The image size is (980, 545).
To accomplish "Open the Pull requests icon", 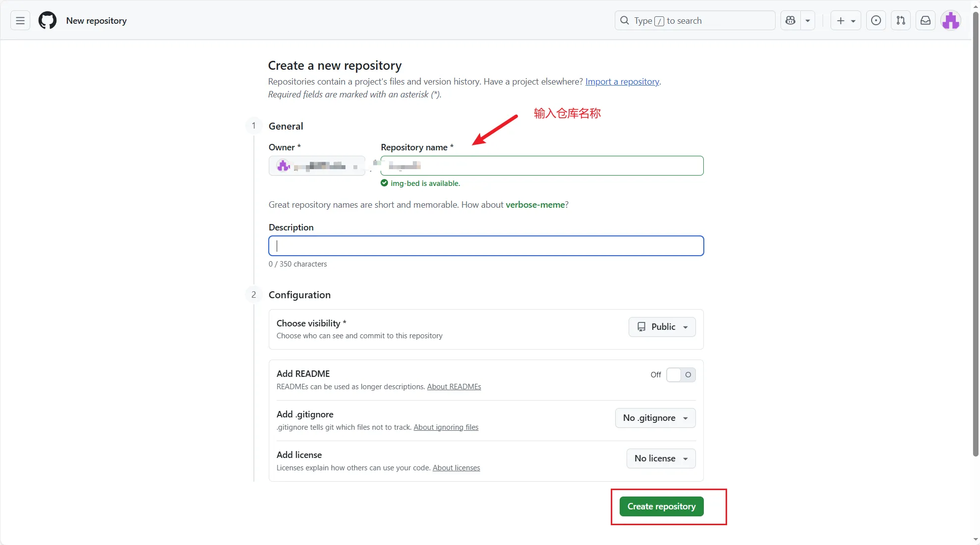I will [900, 21].
